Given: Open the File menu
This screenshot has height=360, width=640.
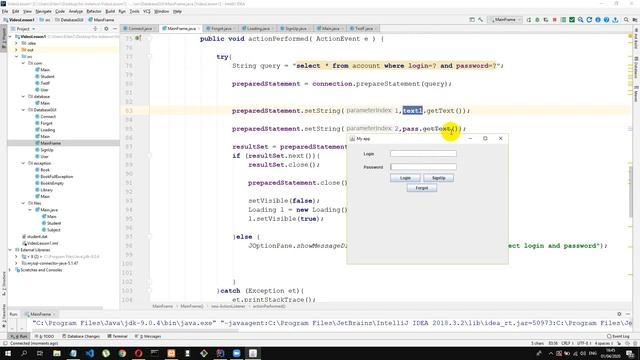Looking at the screenshot, I should (x=5, y=11).
